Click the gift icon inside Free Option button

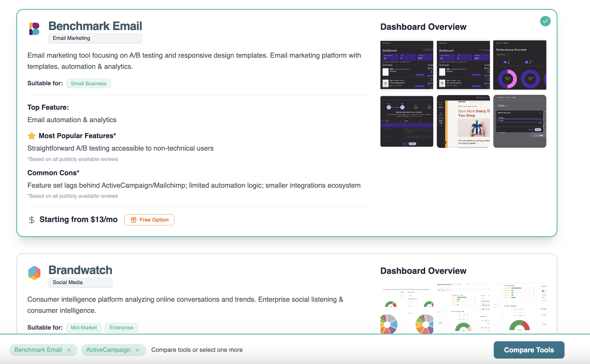click(x=134, y=220)
